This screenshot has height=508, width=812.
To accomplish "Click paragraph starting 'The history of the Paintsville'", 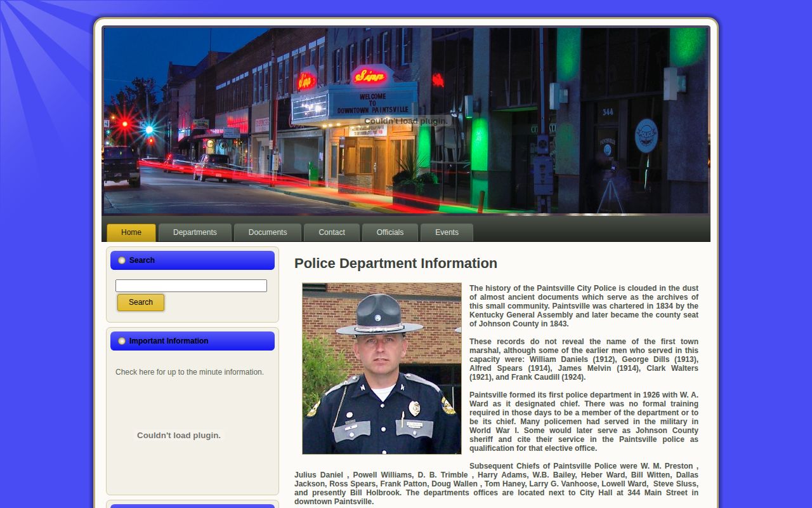I will click(584, 306).
